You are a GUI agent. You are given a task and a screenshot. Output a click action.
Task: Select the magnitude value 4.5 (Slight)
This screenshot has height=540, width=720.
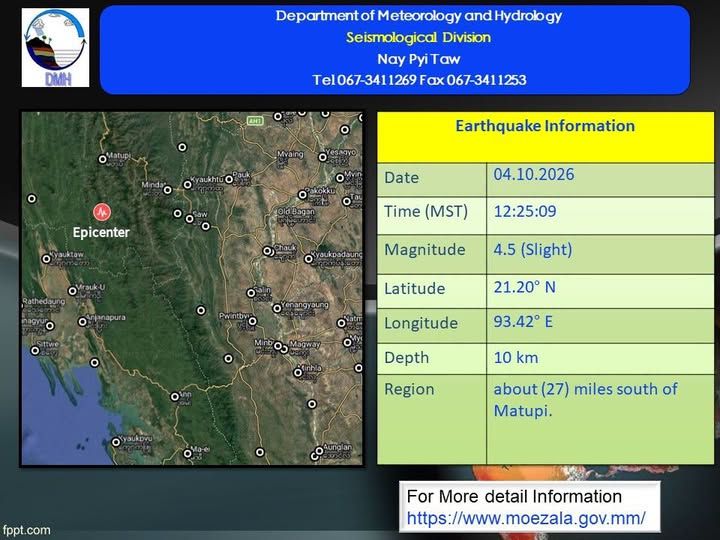(x=533, y=250)
